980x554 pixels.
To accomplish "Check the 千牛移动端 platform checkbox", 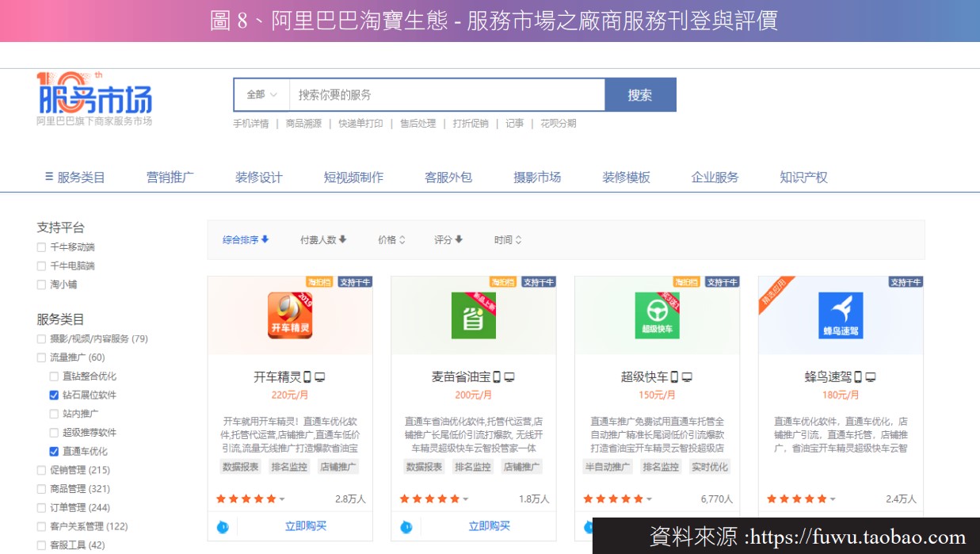I will click(41, 247).
